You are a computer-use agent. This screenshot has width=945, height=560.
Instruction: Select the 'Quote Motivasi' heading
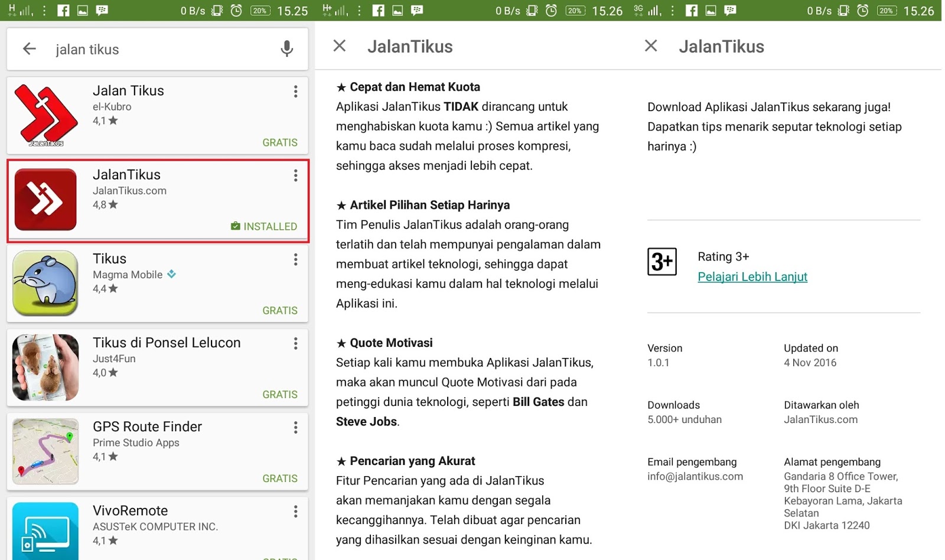391,343
